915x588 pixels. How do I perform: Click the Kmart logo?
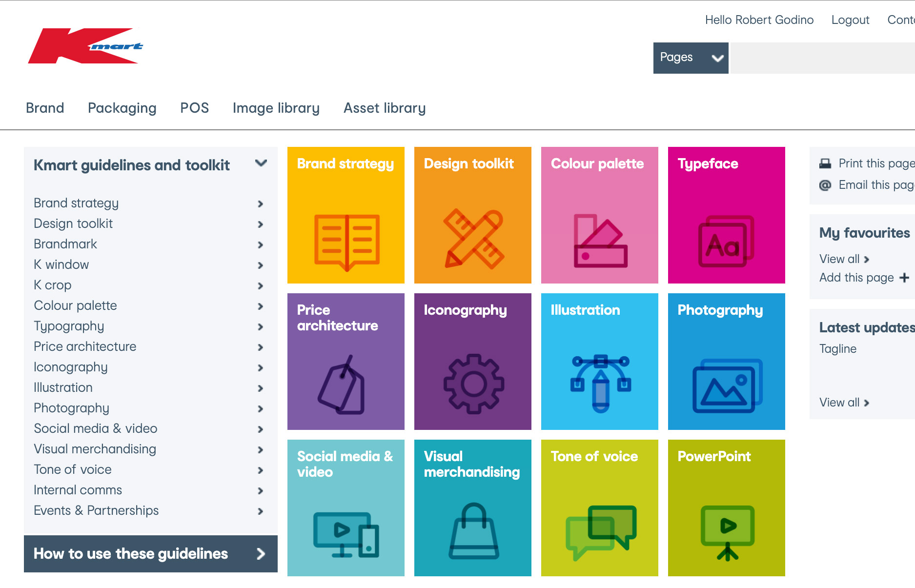coord(85,46)
